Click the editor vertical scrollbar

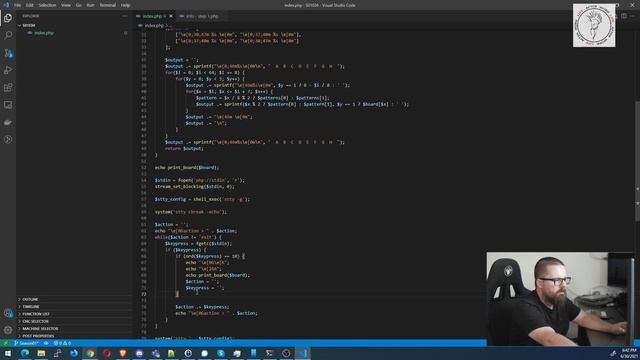[637, 161]
